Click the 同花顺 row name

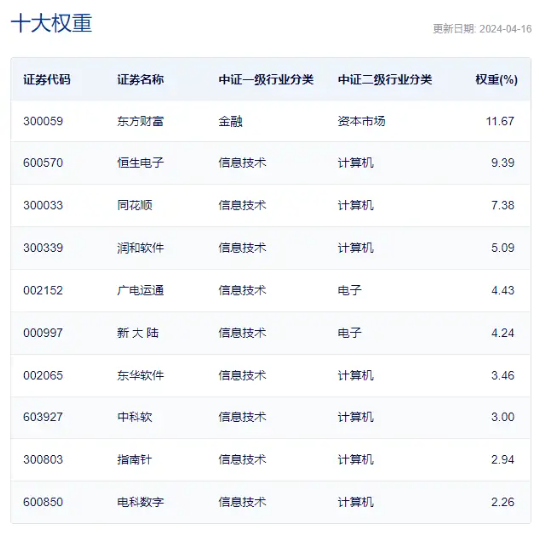[x=135, y=205]
